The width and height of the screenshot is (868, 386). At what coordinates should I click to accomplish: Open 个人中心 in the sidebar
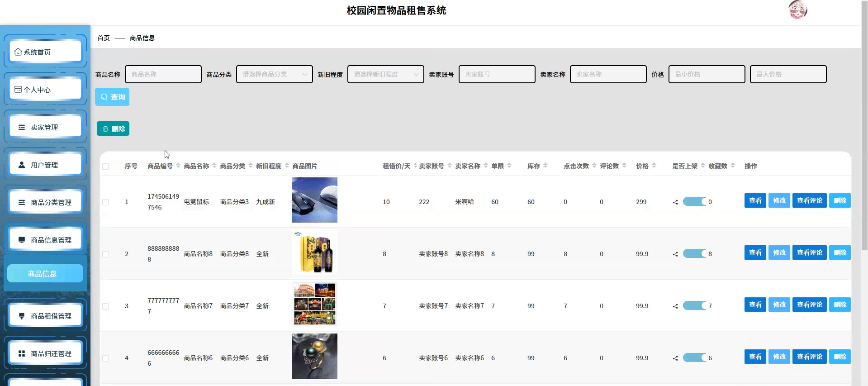[45, 90]
